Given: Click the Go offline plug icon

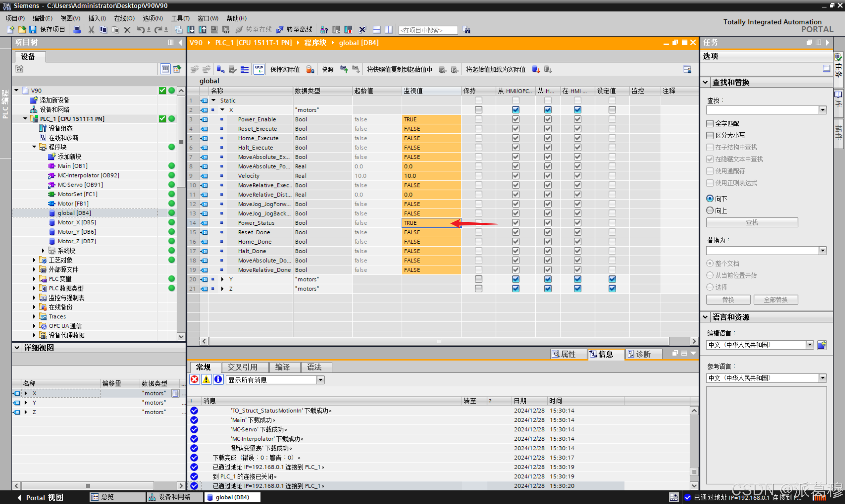Looking at the screenshot, I should 279,30.
